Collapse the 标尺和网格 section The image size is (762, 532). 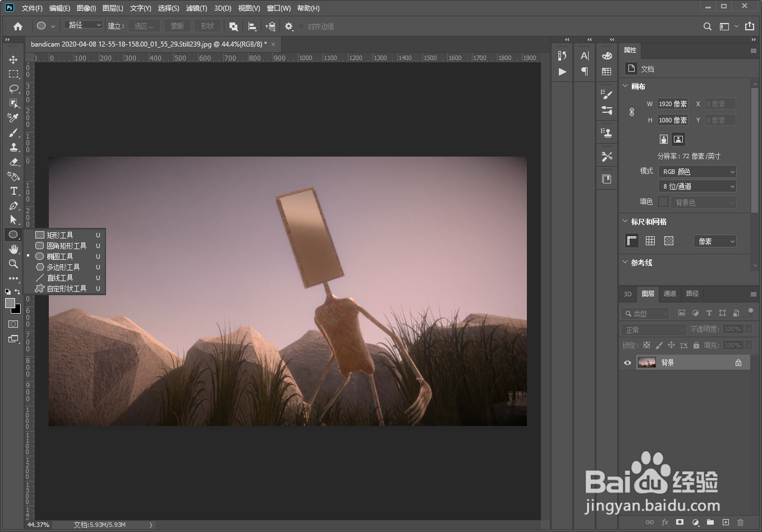[x=626, y=221]
